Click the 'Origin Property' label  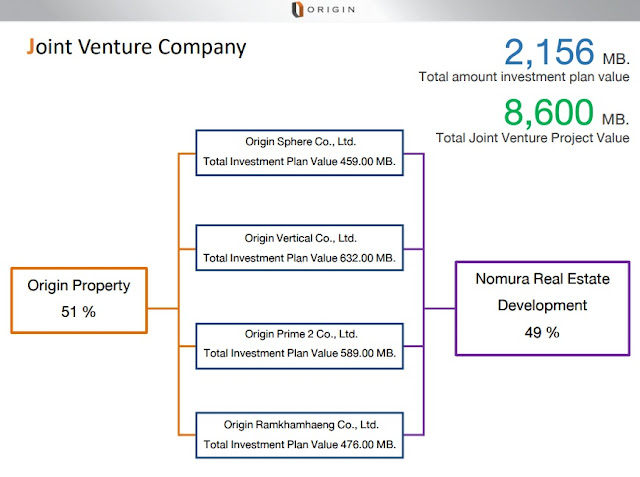pyautogui.click(x=79, y=286)
